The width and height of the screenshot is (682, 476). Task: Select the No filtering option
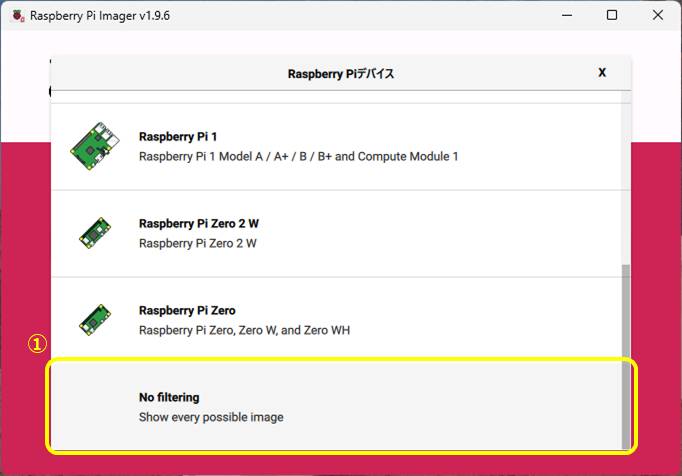169,397
